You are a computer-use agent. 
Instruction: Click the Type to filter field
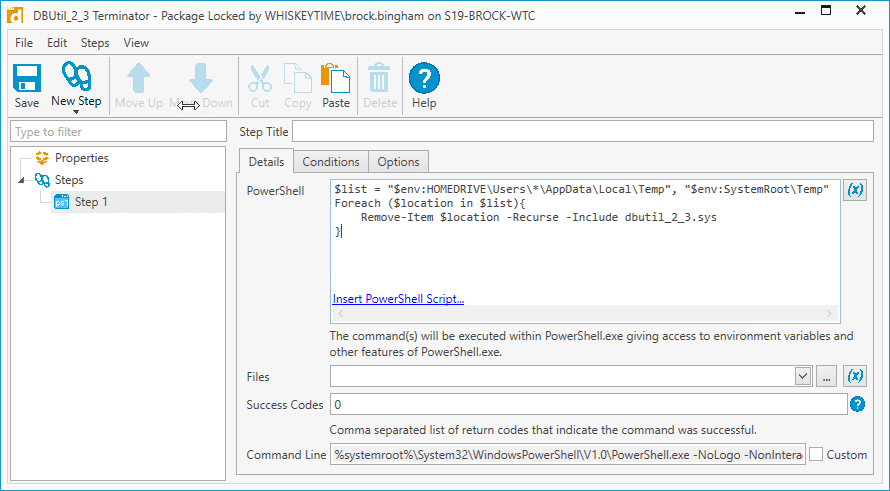click(118, 132)
